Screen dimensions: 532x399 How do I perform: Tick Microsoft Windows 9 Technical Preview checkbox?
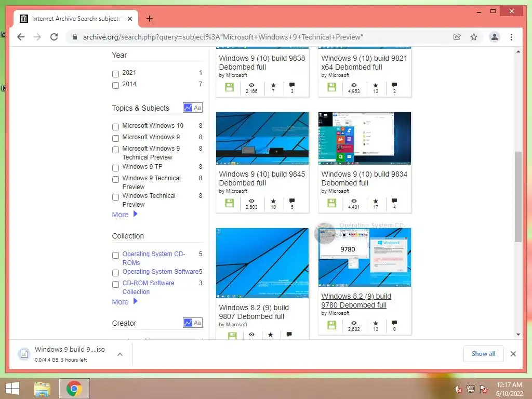[115, 150]
